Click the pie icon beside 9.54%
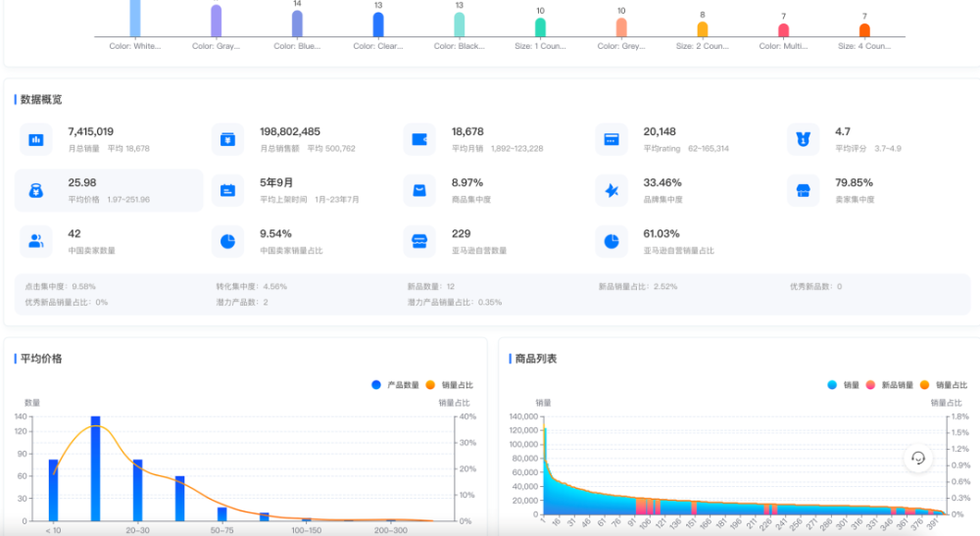This screenshot has width=980, height=536. (227, 241)
